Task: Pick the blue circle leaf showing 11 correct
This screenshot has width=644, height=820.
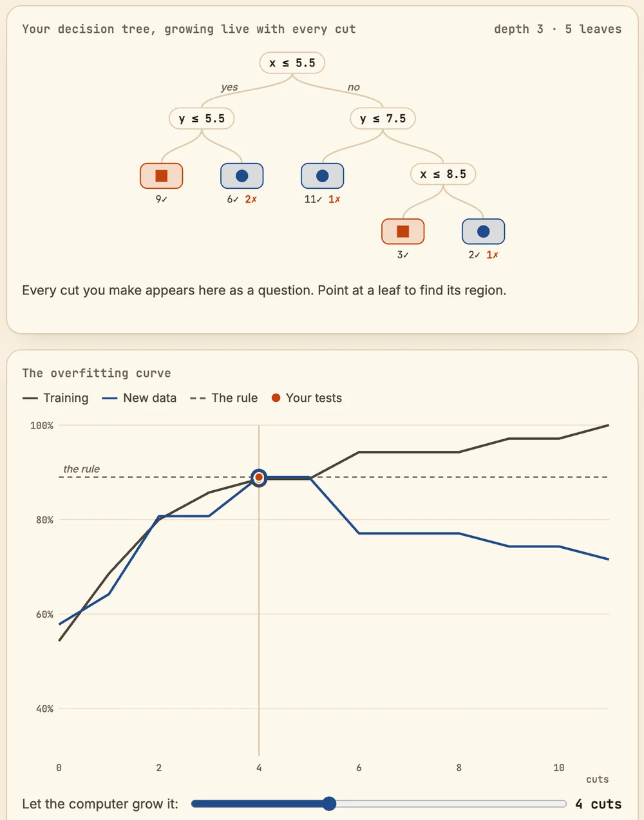Action: 323,176
